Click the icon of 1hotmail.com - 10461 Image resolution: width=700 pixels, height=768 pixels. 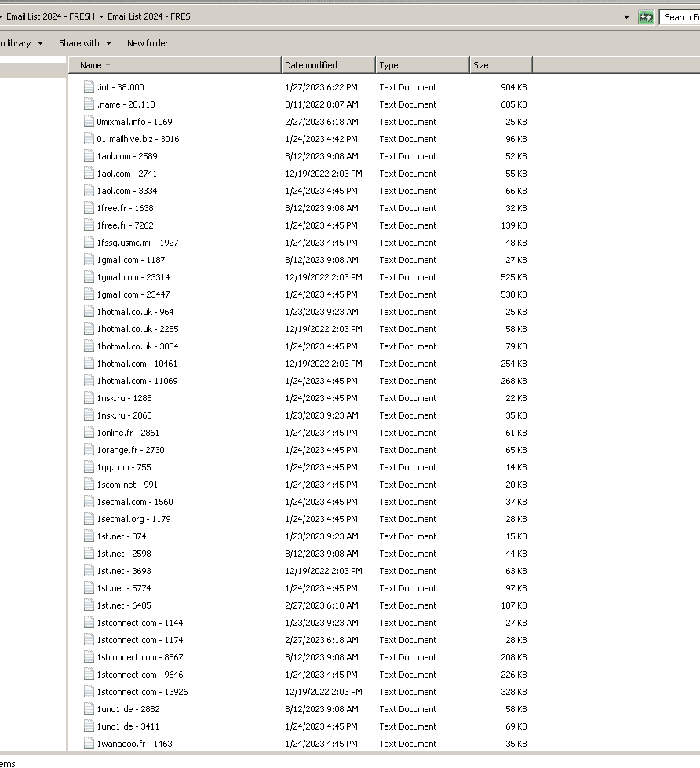point(89,364)
